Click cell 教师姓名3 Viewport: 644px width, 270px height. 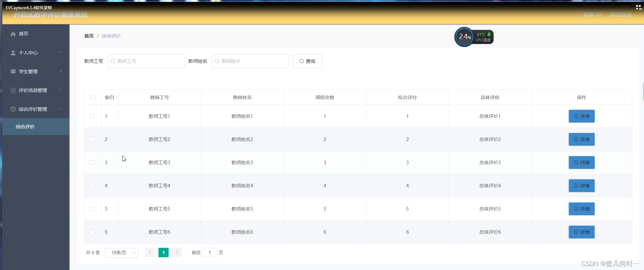(242, 163)
